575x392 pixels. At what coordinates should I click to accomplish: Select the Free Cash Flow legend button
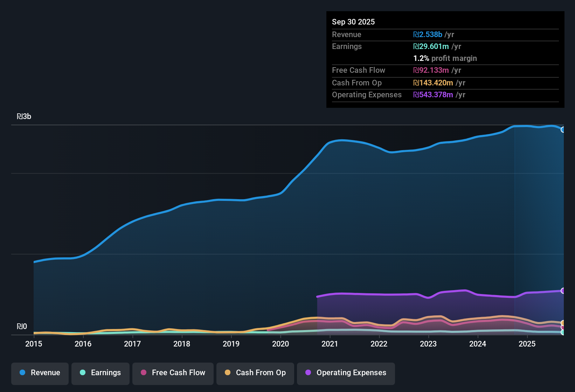[173, 373]
